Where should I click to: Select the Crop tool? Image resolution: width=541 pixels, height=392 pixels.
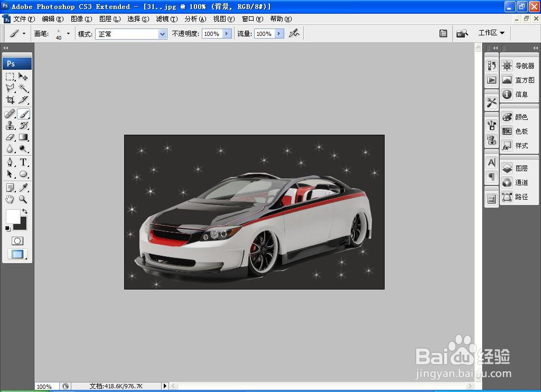10,100
